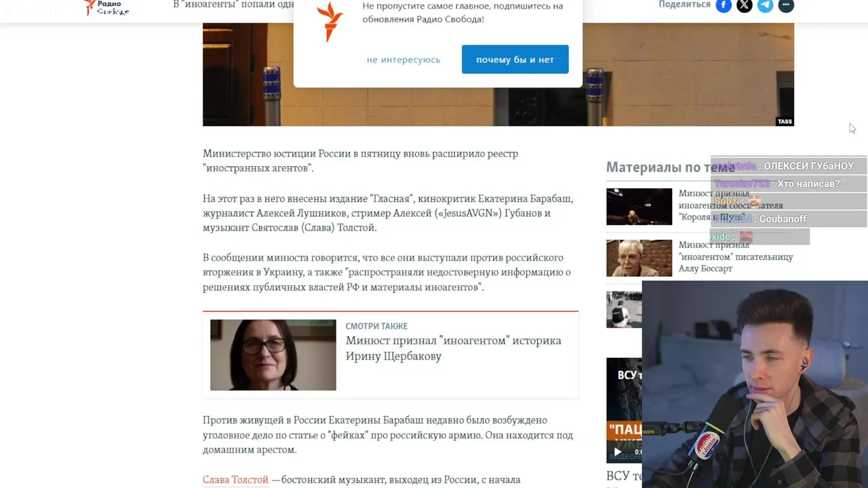Click the torch logo in subscription popup
Screen dimensions: 868x488
point(330,22)
